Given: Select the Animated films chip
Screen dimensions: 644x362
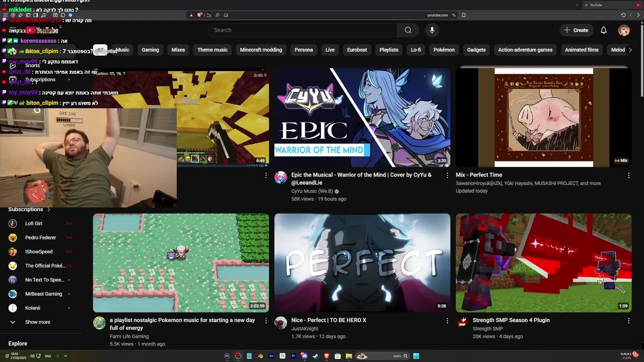Looking at the screenshot, I should (x=582, y=50).
